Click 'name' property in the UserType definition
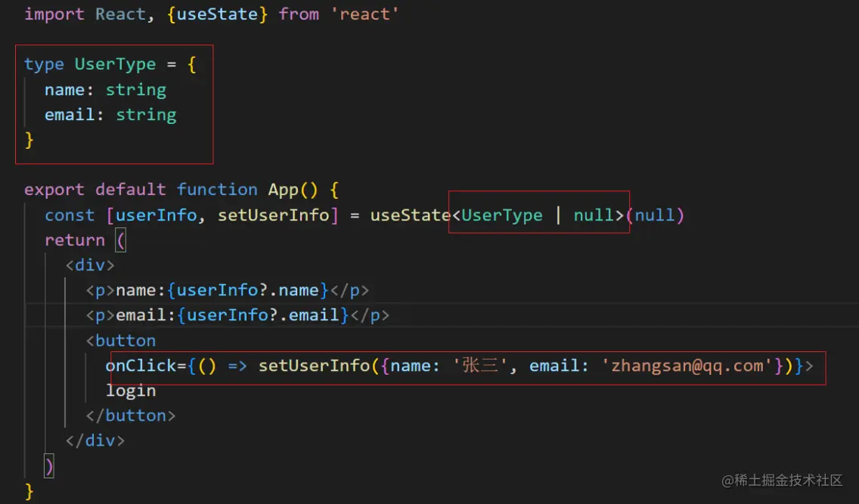The image size is (859, 504). pyautogui.click(x=64, y=89)
